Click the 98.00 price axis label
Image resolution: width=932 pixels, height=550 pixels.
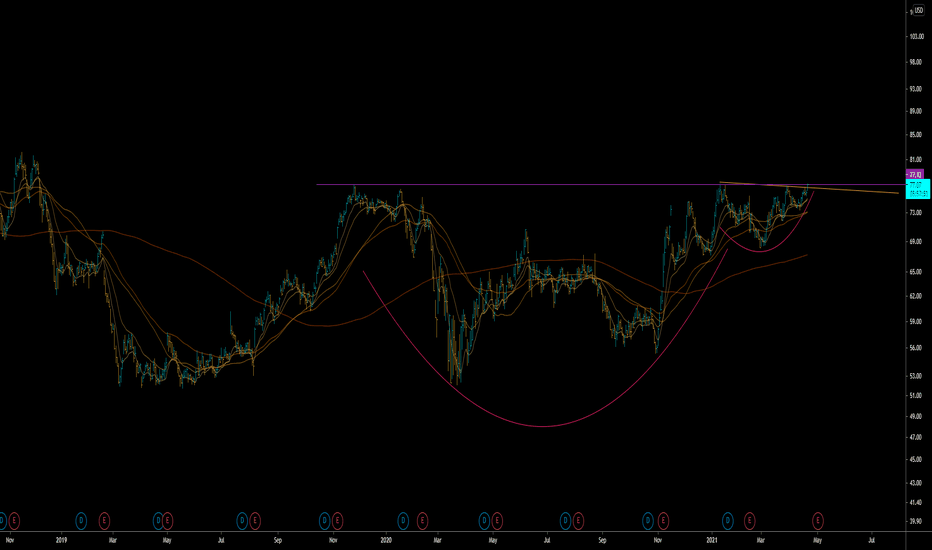tap(915, 62)
